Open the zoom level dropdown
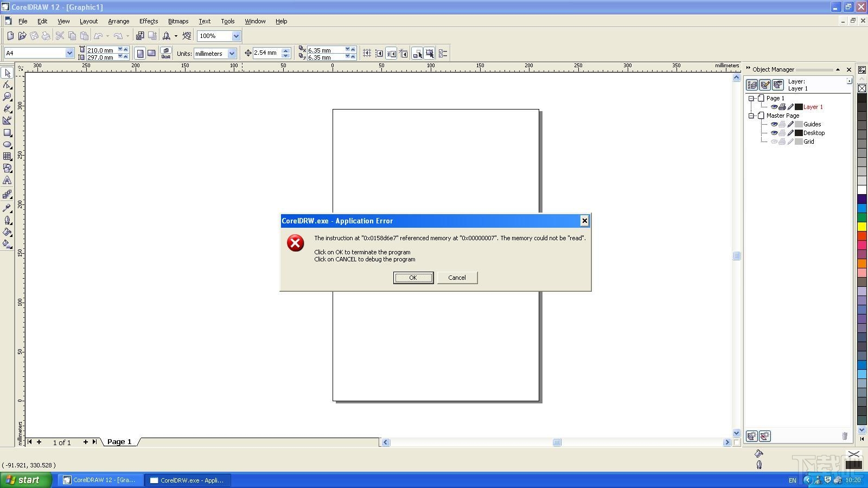The width and height of the screenshot is (868, 488). [x=236, y=36]
